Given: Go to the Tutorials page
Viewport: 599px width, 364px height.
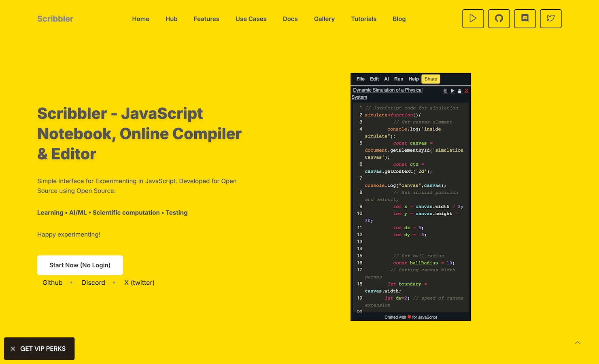Looking at the screenshot, I should (363, 19).
